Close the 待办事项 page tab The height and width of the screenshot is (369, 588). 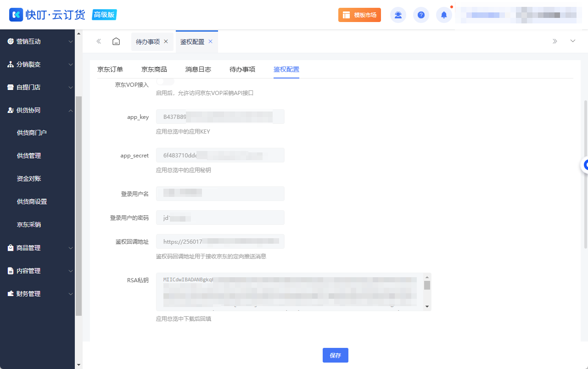[166, 41]
